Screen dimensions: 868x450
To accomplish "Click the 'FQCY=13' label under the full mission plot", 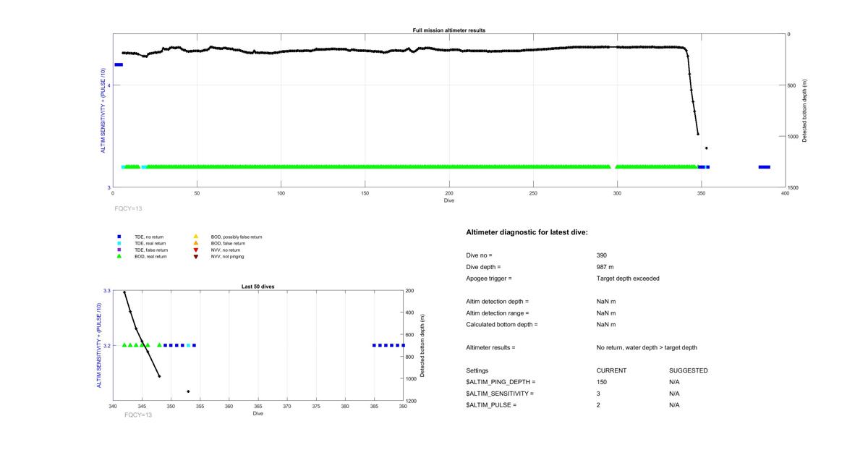I will [x=128, y=208].
